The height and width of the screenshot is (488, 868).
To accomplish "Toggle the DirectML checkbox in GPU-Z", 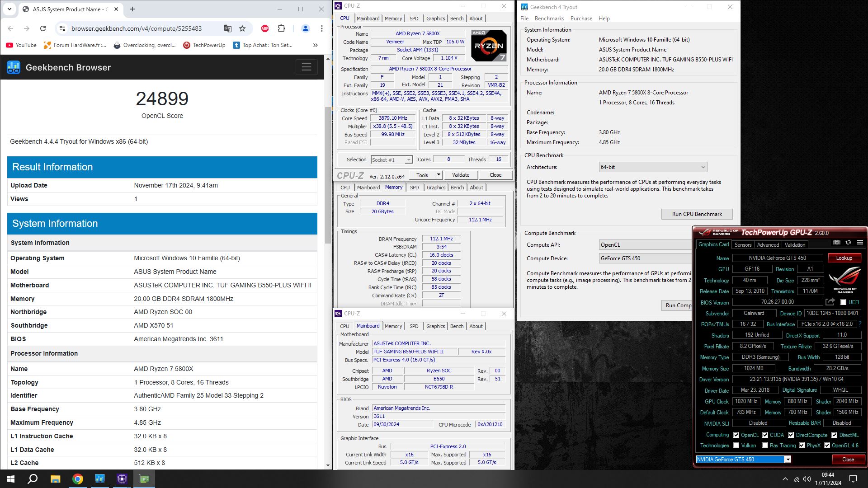I will click(x=834, y=435).
